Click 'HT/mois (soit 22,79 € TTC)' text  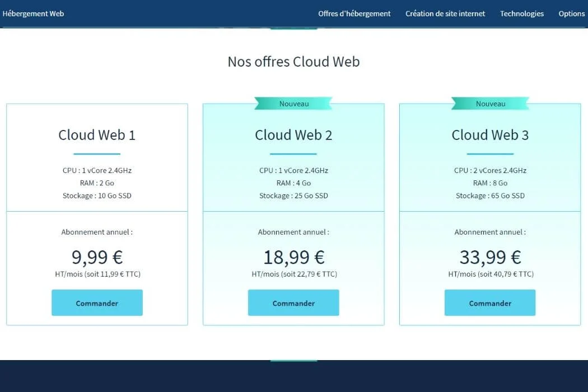[x=295, y=274]
